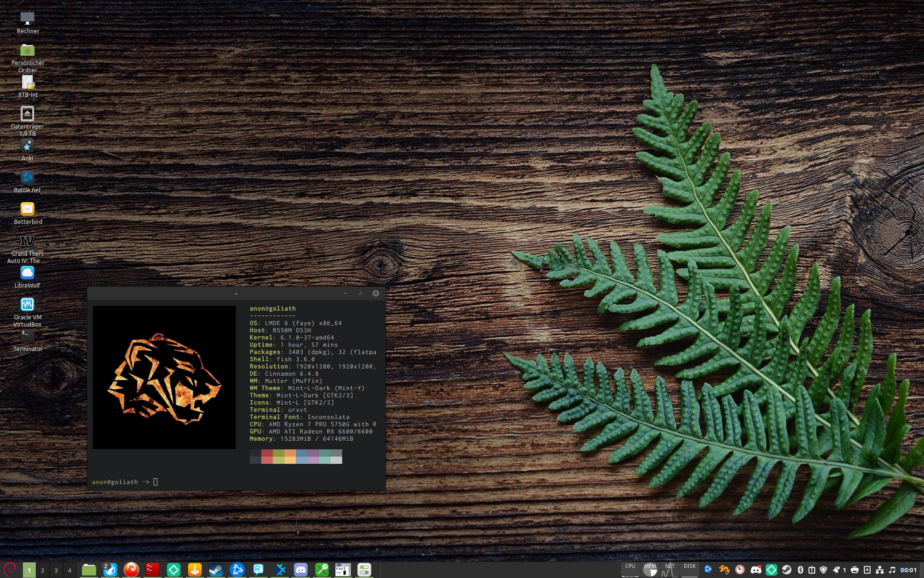Viewport: 924px width, 578px height.
Task: Close the urxvt terminal window
Action: coord(376,293)
